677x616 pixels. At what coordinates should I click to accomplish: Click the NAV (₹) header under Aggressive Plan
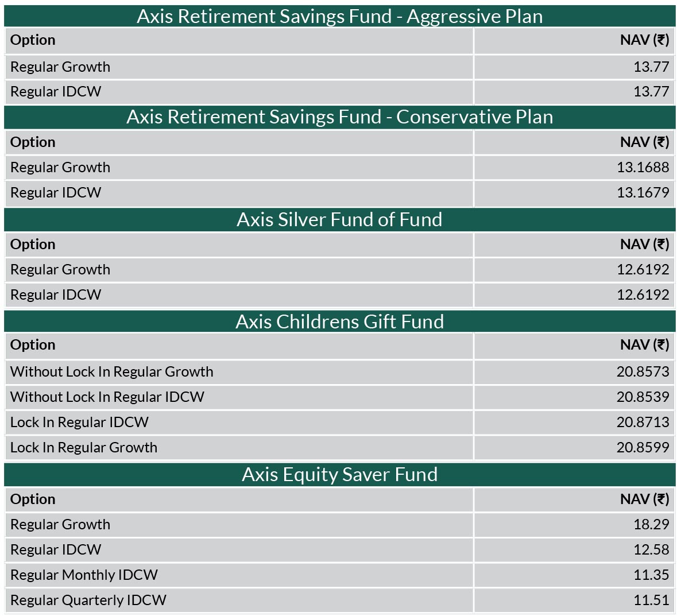click(x=645, y=40)
